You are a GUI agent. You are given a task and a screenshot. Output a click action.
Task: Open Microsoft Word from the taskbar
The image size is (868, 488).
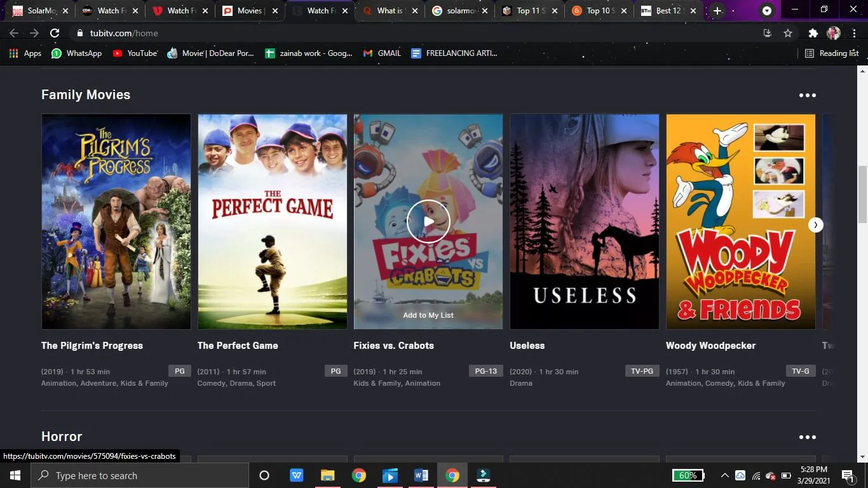[421, 475]
